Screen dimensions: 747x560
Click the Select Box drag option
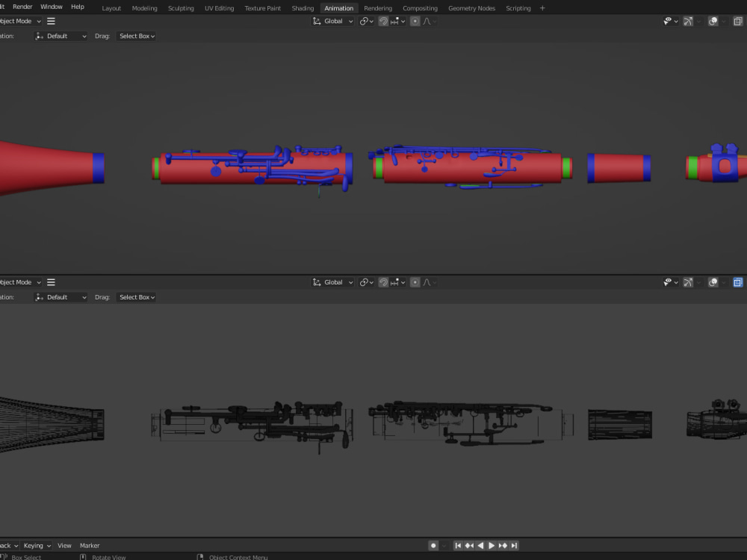(136, 36)
